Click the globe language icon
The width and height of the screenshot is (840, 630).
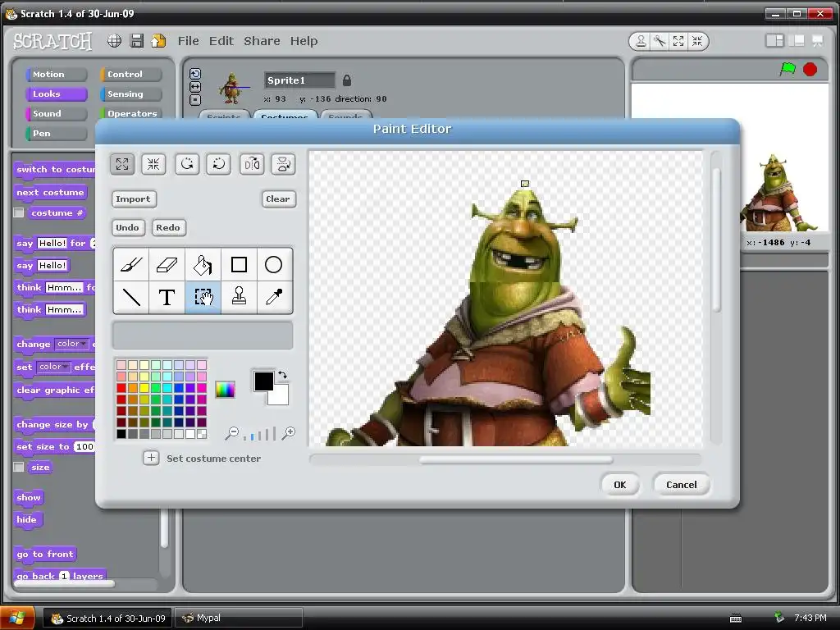(114, 41)
